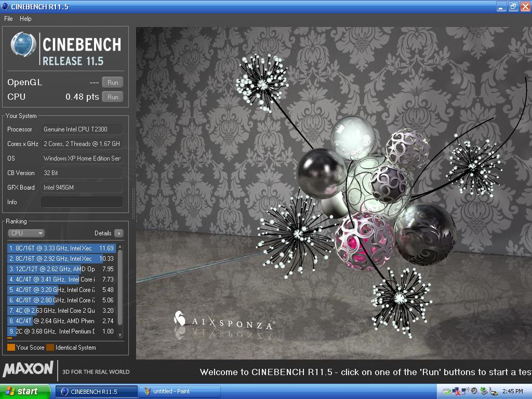Click the CB Version field 32 Bit
532x399 pixels.
tap(82, 173)
